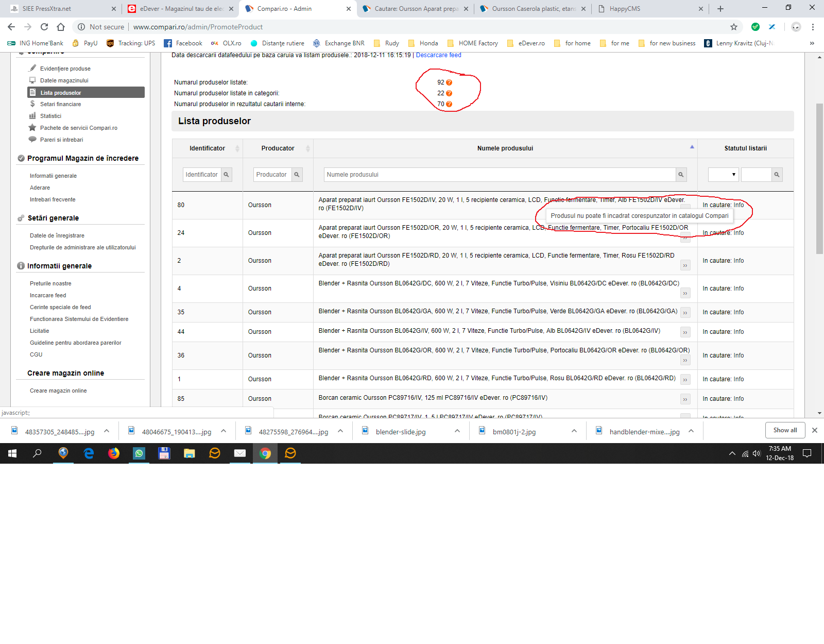Select Lista produselor sidebar item
824x644 pixels.
coord(86,93)
